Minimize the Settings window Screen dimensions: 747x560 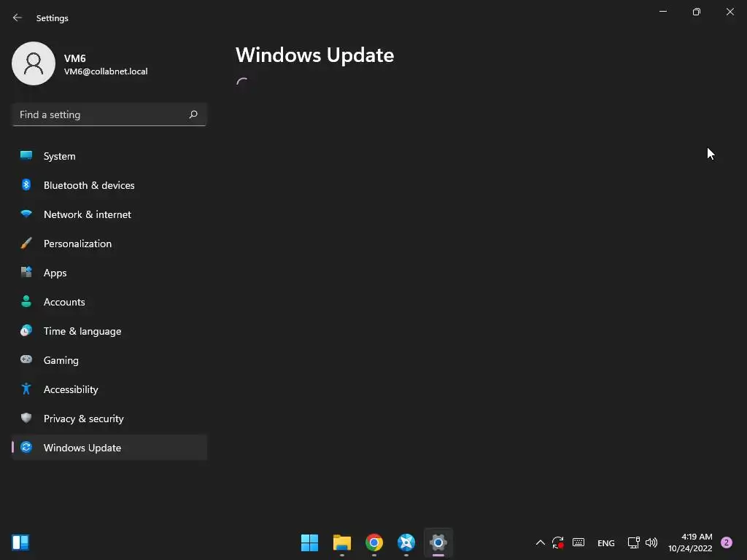coord(663,12)
